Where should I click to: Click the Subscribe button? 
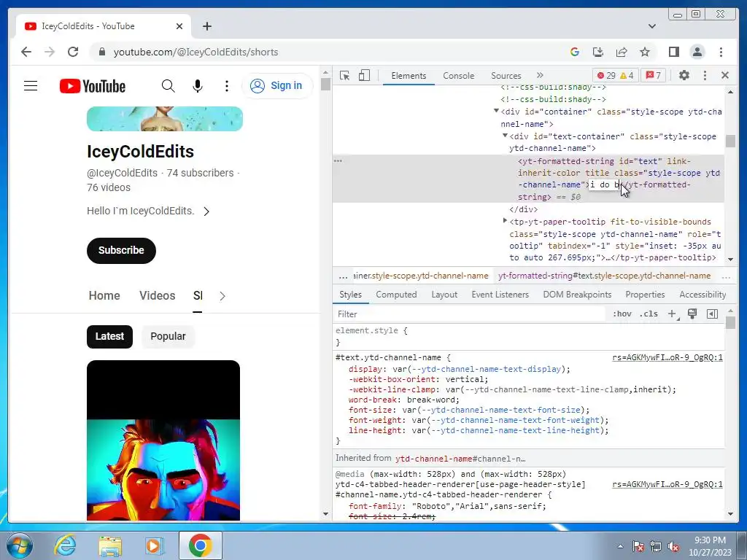(121, 251)
